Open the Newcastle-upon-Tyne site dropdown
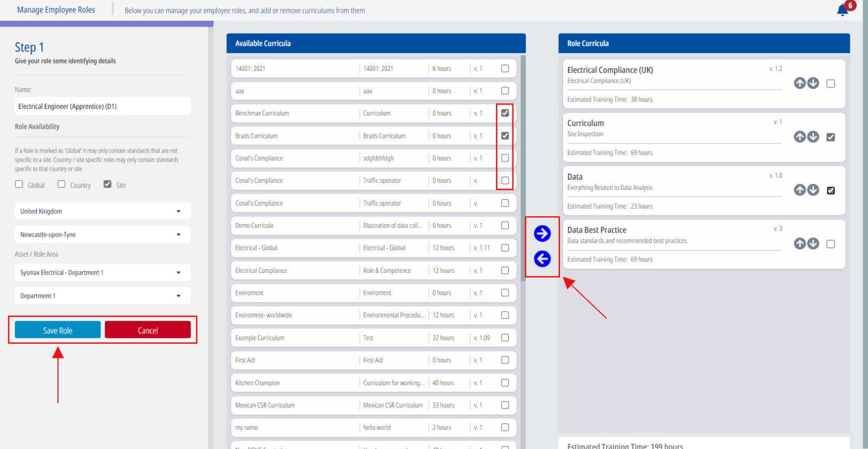The height and width of the screenshot is (449, 868). click(x=102, y=235)
